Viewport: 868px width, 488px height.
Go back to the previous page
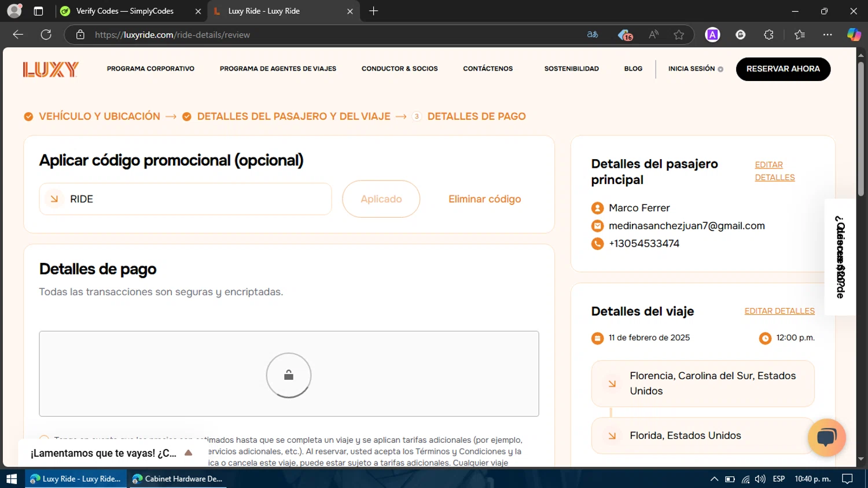tap(18, 35)
